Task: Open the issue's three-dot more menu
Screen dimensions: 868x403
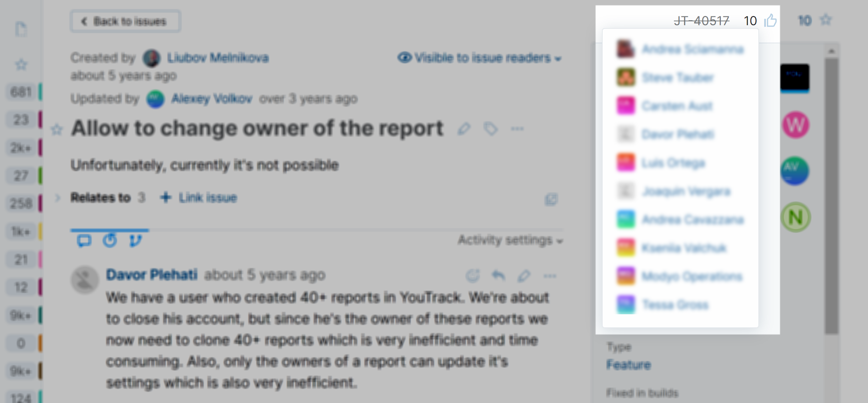Action: [x=517, y=129]
